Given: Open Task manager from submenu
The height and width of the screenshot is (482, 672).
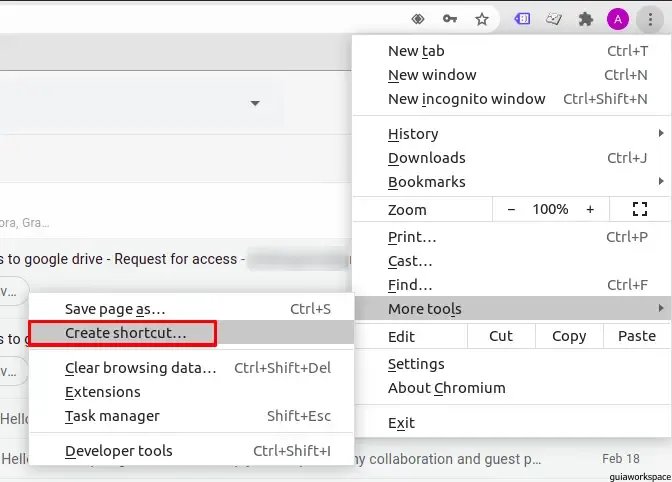Looking at the screenshot, I should (x=192, y=416).
